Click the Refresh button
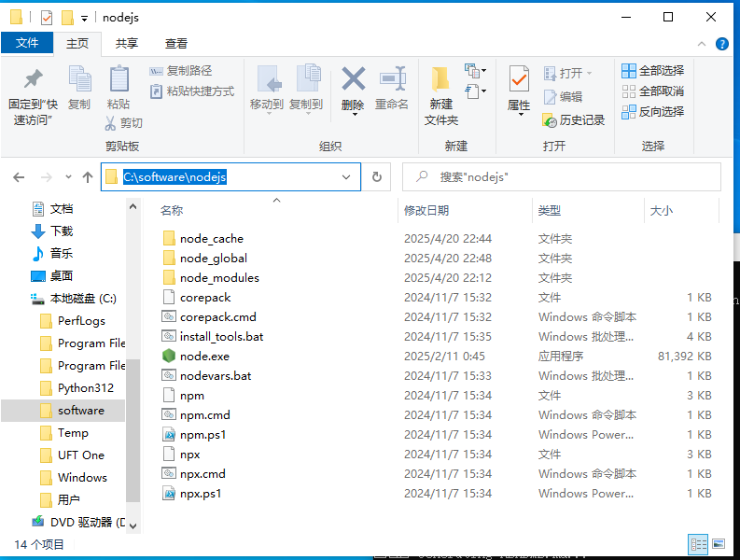Viewport: 740px width, 560px height. pyautogui.click(x=377, y=177)
